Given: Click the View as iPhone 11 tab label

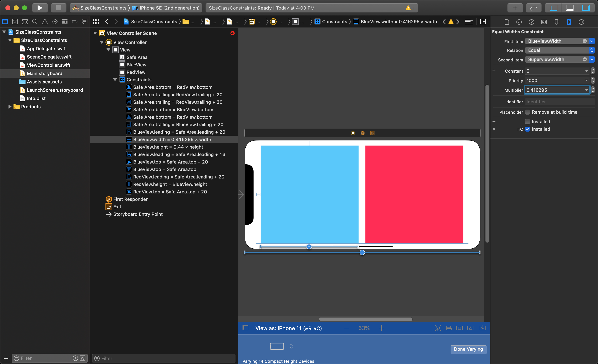Looking at the screenshot, I should 288,328.
